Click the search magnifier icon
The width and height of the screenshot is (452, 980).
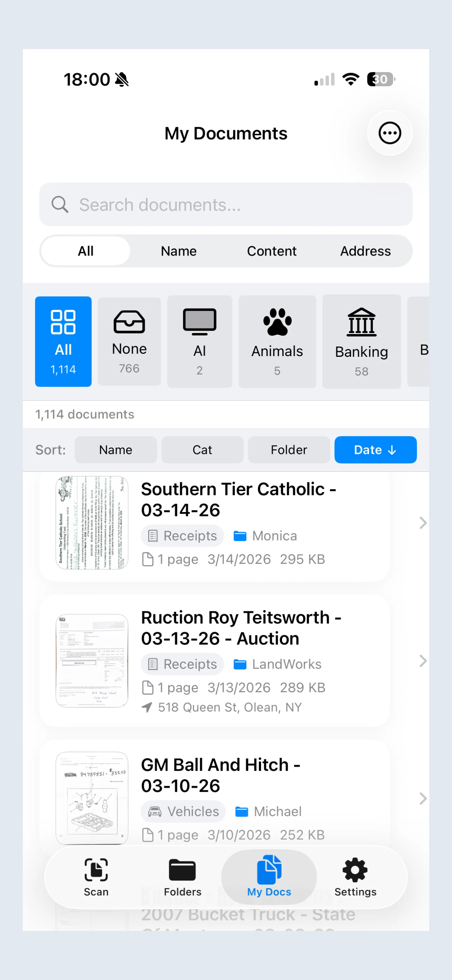click(60, 205)
